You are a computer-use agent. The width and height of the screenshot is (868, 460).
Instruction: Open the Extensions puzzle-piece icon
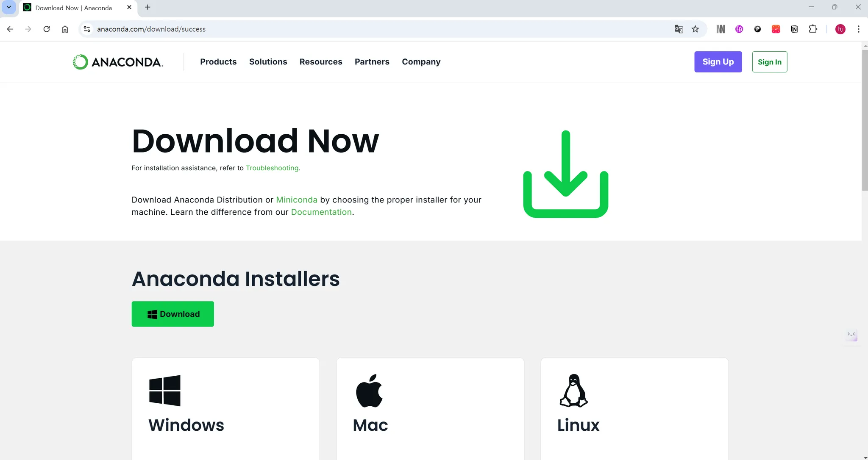click(812, 29)
